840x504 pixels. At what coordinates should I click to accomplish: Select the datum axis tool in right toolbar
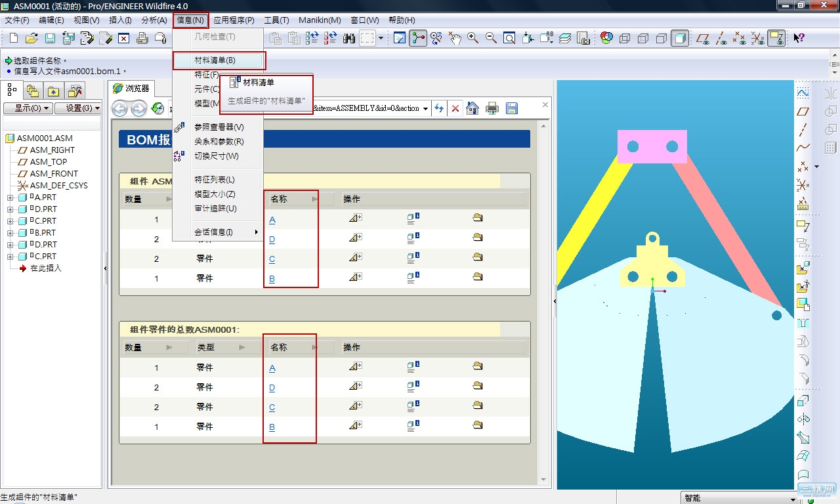pyautogui.click(x=803, y=129)
